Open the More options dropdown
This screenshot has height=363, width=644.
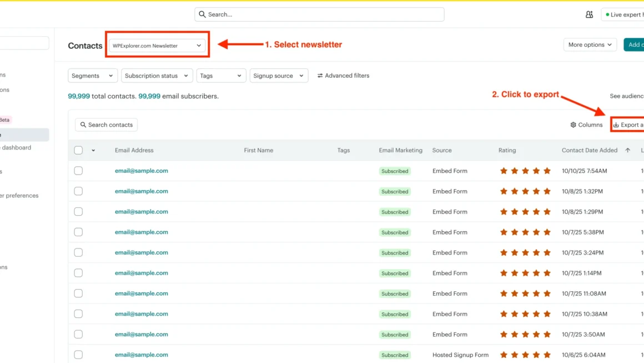[590, 44]
